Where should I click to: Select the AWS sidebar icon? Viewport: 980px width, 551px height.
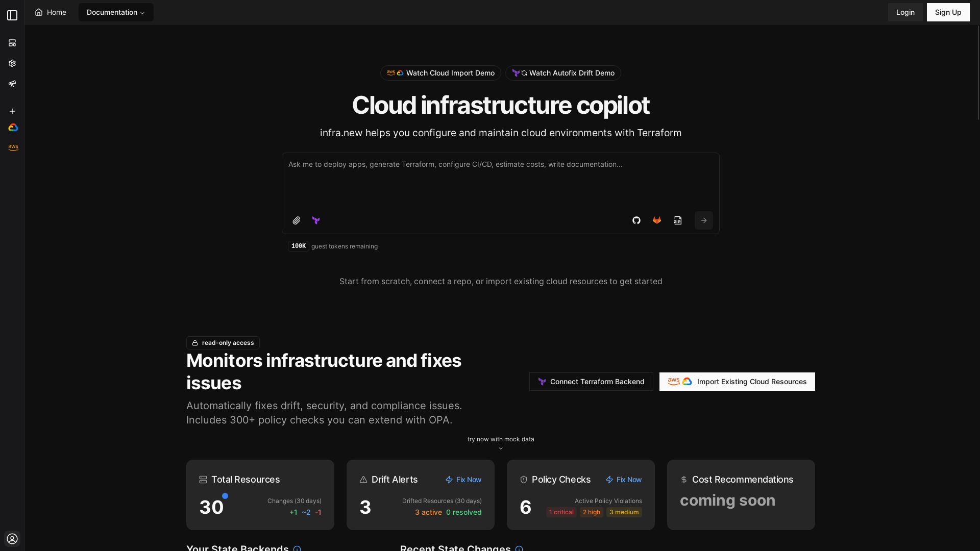click(13, 147)
